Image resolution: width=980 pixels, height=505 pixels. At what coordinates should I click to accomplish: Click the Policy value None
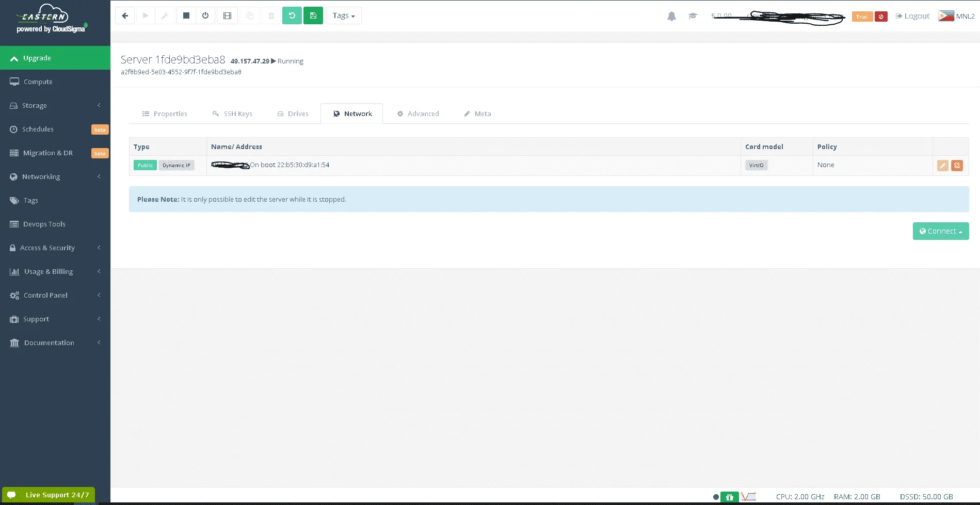point(826,165)
